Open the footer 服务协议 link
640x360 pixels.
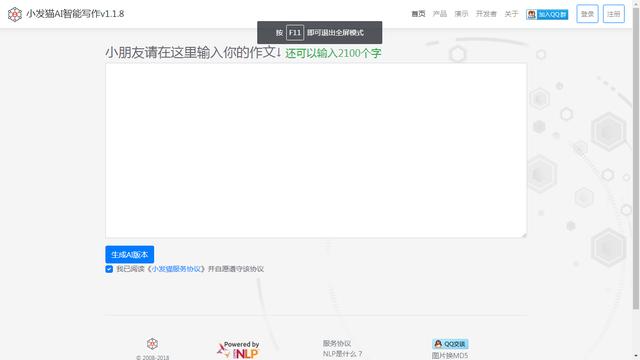(337, 343)
